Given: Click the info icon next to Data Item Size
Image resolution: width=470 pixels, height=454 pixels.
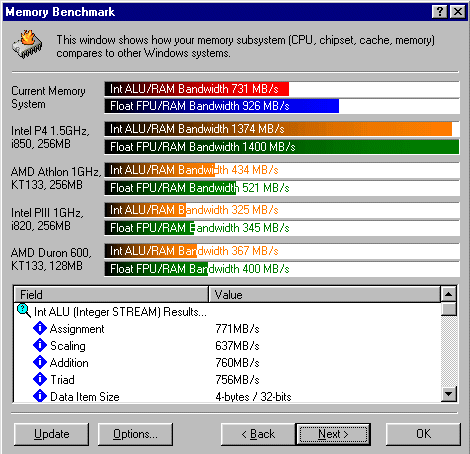Looking at the screenshot, I should [40, 396].
